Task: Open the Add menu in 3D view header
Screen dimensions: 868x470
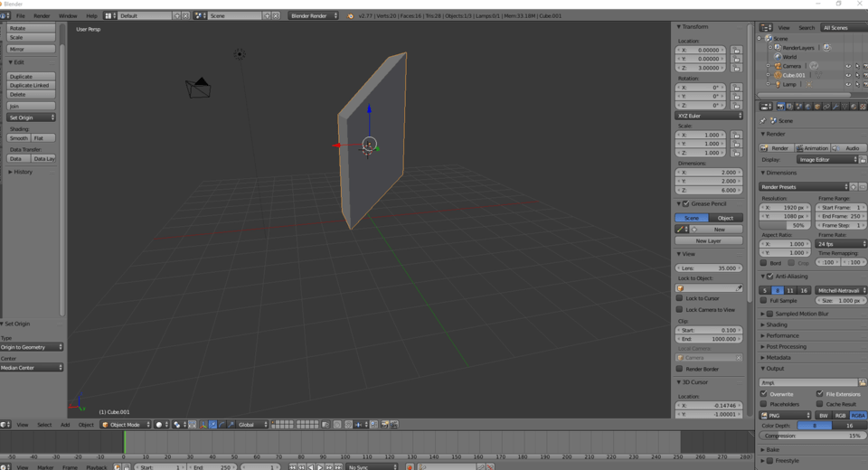Action: click(x=65, y=425)
